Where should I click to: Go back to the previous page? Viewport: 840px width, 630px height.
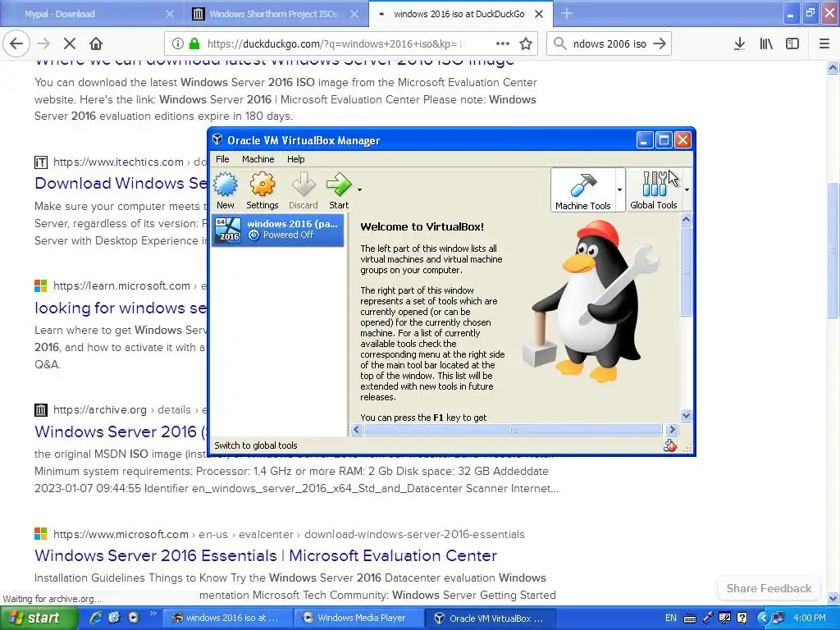(x=16, y=43)
